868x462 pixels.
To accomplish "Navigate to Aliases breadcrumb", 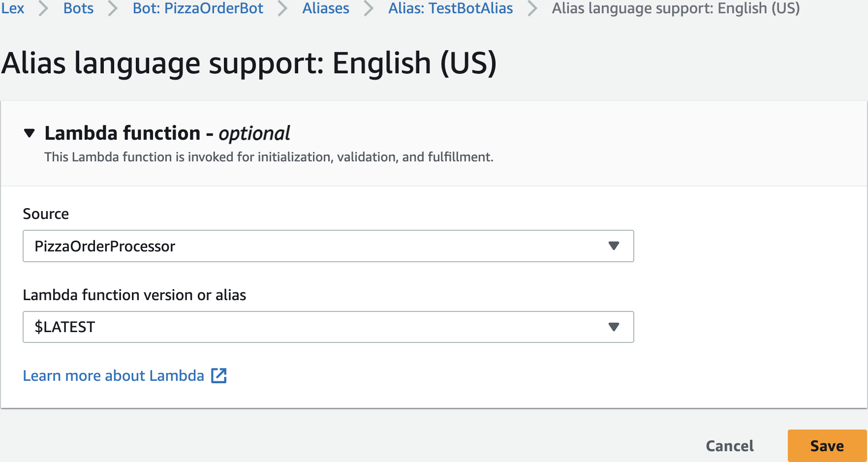I will click(326, 8).
